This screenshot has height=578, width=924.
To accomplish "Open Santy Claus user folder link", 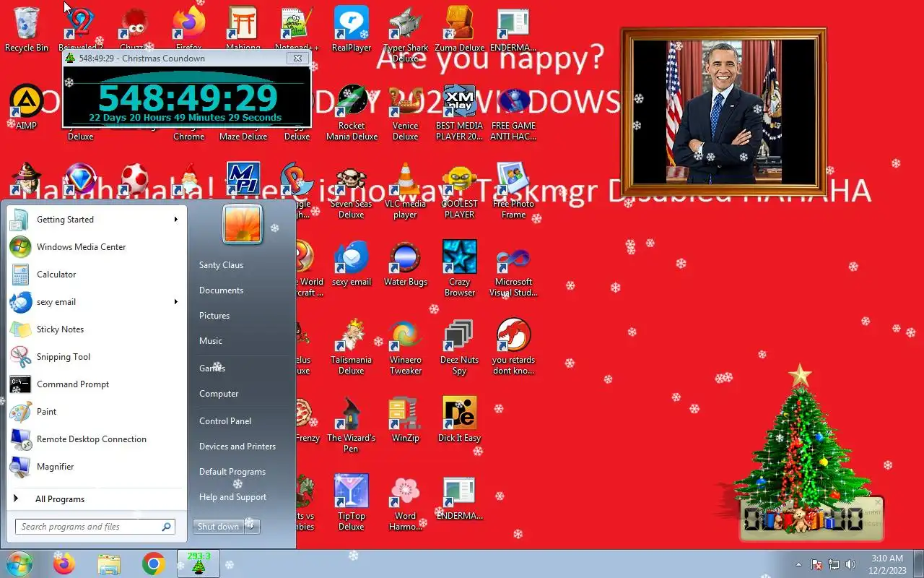I will tap(221, 265).
